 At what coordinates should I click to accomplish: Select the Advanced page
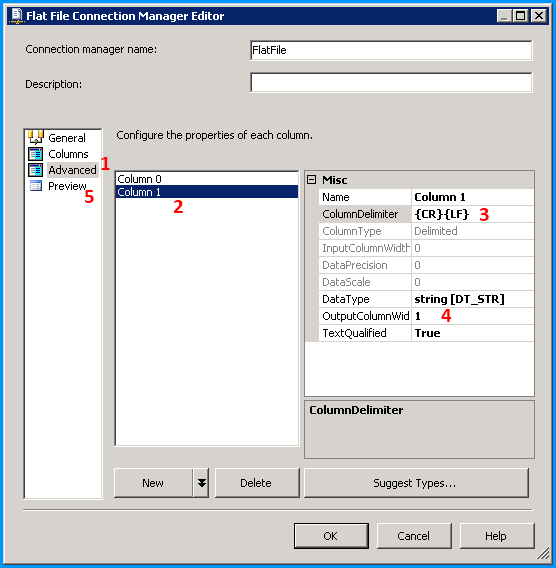(72, 170)
